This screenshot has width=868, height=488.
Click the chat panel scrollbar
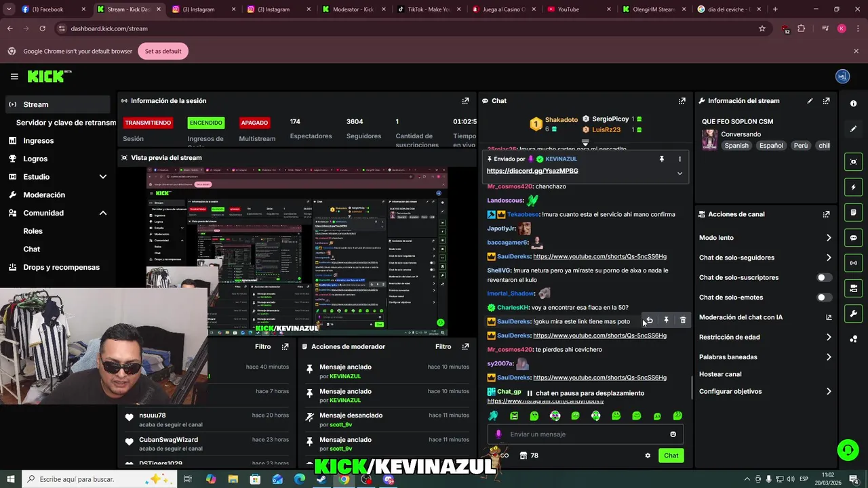coord(692,388)
